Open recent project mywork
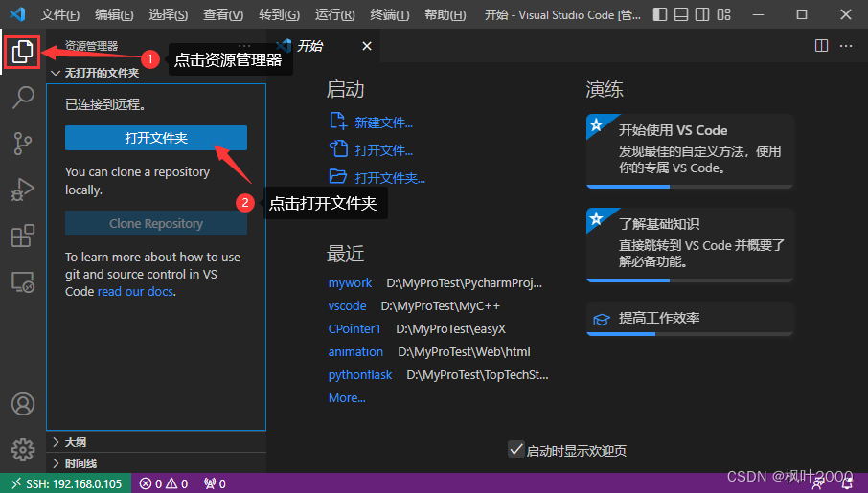868x493 pixels. 350,283
